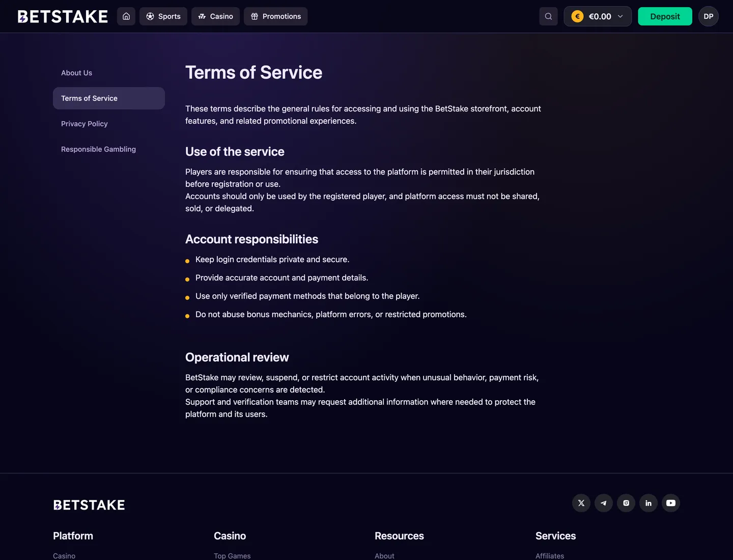Image resolution: width=733 pixels, height=560 pixels.
Task: Click the Instagram icon in footer
Action: (626, 503)
